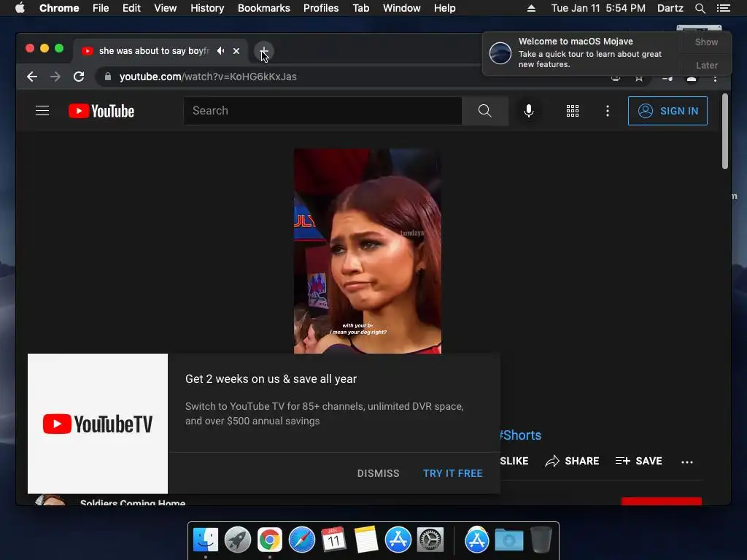
Task: Open the Help menu
Action: tap(444, 8)
